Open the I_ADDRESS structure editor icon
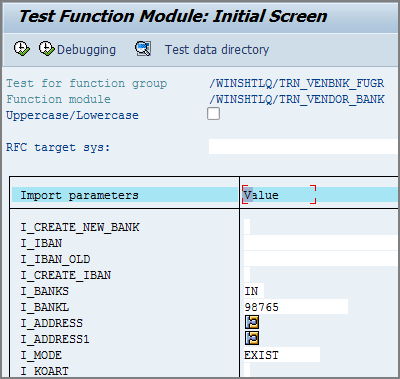400x379 pixels. pyautogui.click(x=252, y=322)
